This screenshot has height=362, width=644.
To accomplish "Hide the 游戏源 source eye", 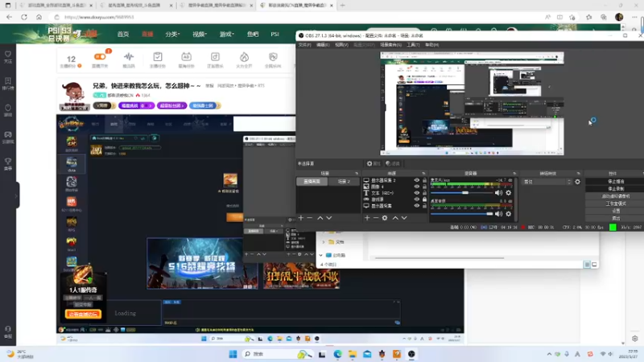I will (x=417, y=199).
